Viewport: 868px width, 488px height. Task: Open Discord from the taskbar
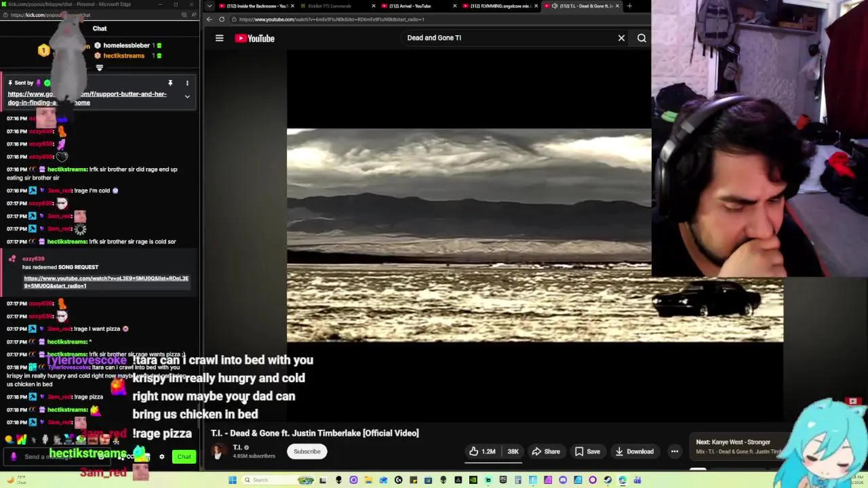tap(563, 480)
